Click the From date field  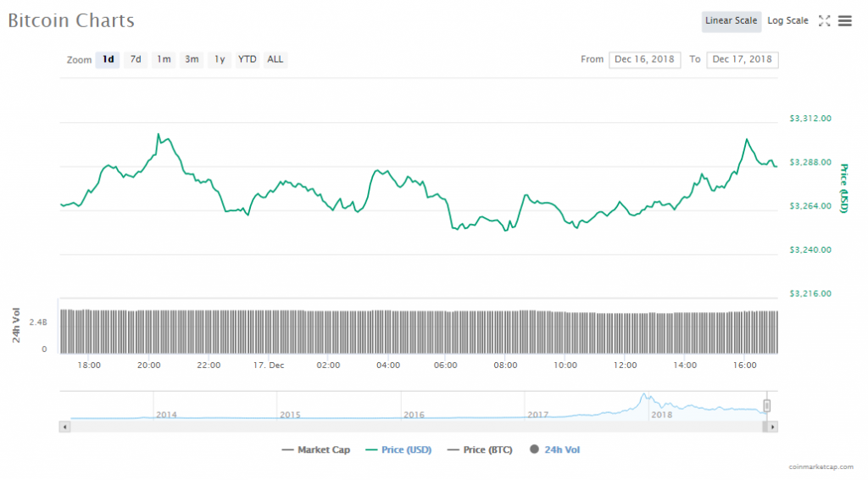644,59
